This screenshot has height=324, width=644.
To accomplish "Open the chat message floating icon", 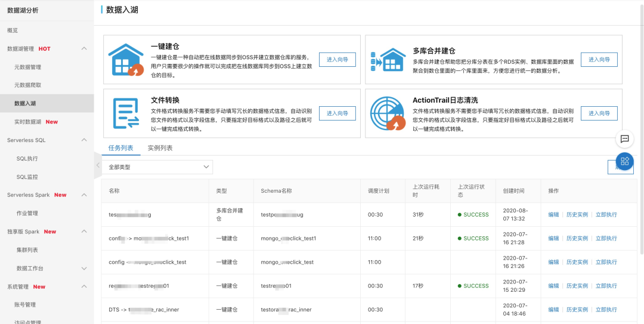I will point(624,138).
